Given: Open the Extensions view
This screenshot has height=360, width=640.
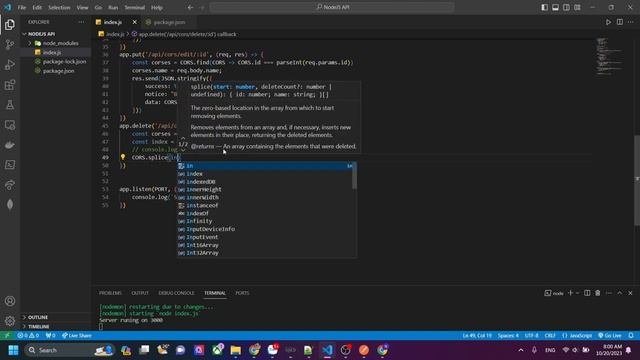Looking at the screenshot, I should tap(10, 85).
